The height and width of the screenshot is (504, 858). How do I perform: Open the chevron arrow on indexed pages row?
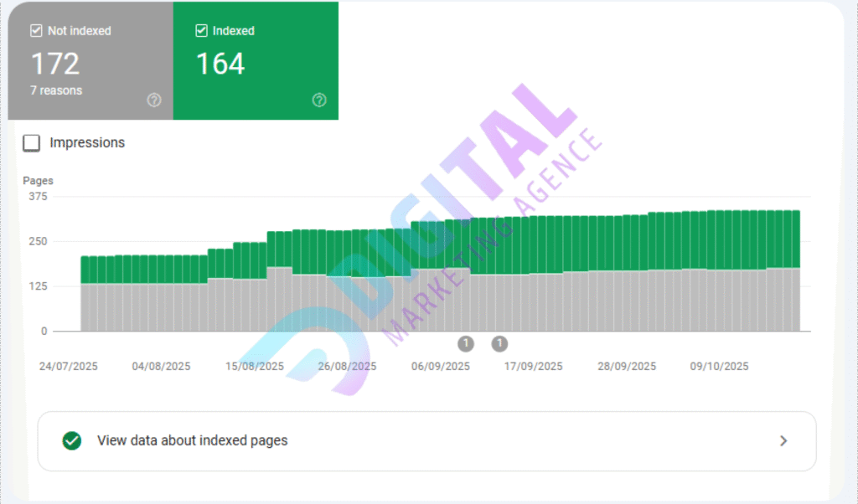point(783,441)
